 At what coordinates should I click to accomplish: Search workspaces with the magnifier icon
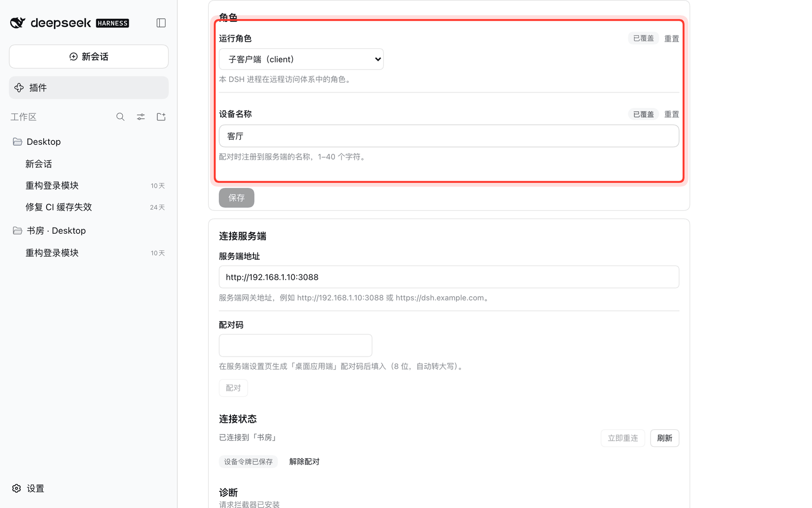(120, 117)
